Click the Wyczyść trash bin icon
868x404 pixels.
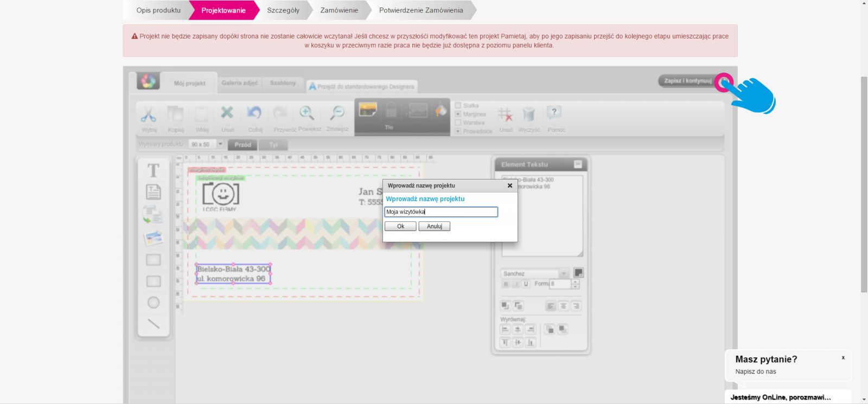coord(528,114)
